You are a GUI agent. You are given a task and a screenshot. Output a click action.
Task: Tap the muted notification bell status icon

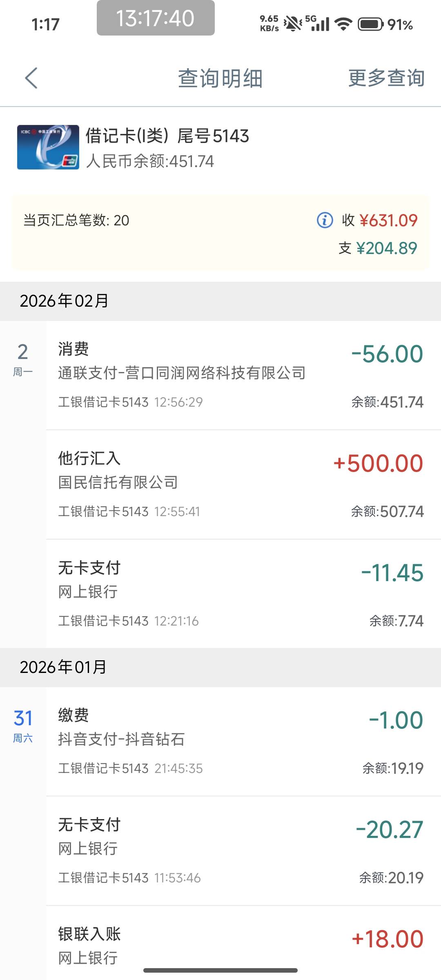click(293, 24)
